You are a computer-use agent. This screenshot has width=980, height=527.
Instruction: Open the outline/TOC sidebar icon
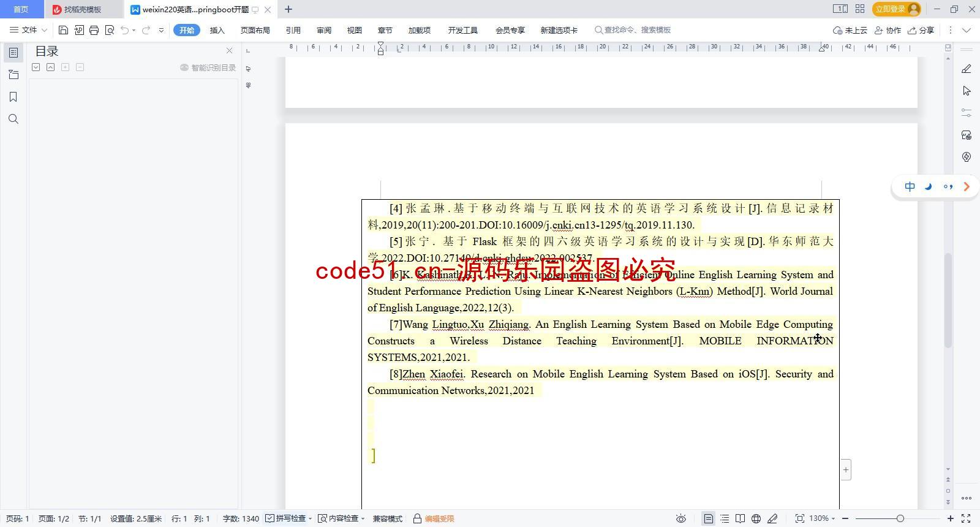click(x=13, y=53)
